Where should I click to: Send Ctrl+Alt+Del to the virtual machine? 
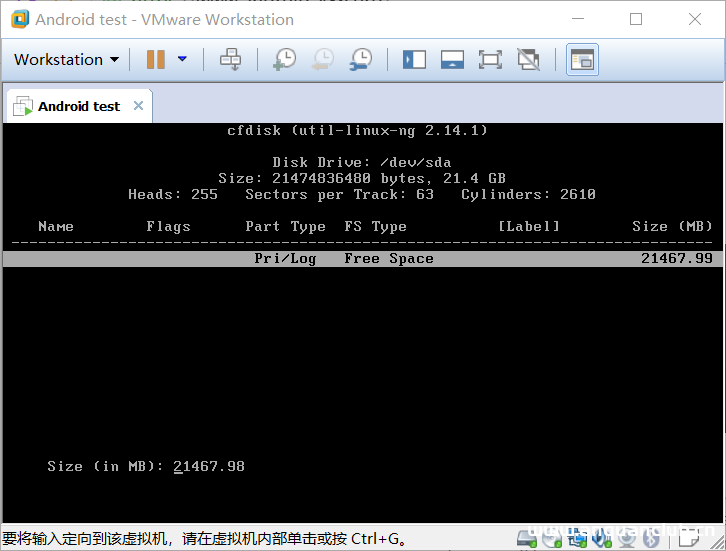click(230, 60)
